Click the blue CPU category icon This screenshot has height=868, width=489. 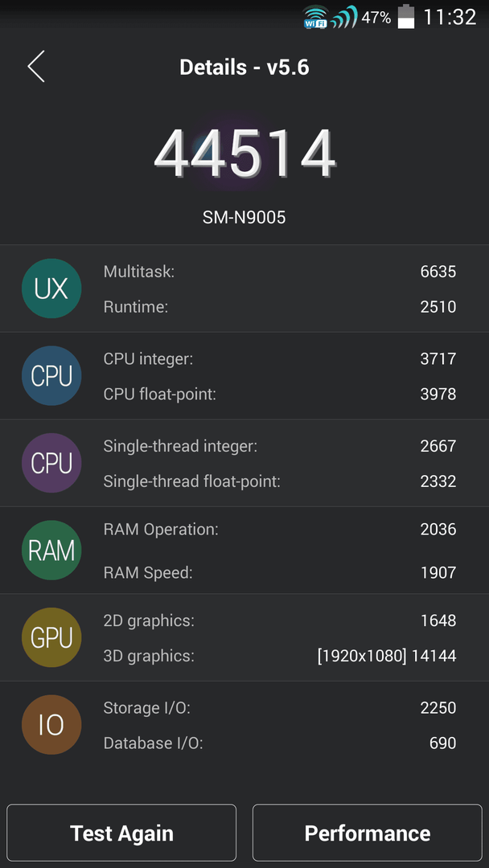point(51,376)
